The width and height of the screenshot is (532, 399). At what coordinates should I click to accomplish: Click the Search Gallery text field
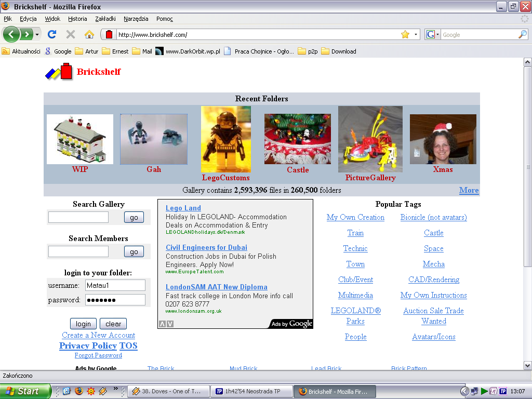click(x=78, y=217)
